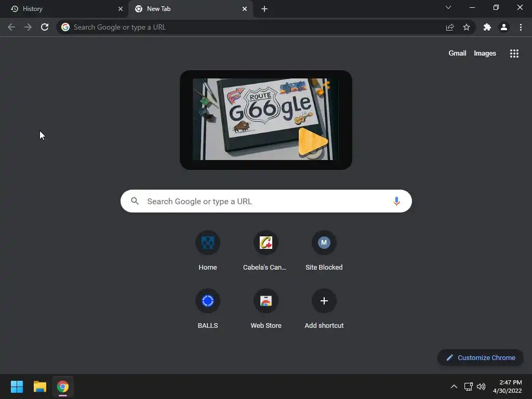Open Chrome's three-dot menu
532x399 pixels.
click(x=521, y=27)
